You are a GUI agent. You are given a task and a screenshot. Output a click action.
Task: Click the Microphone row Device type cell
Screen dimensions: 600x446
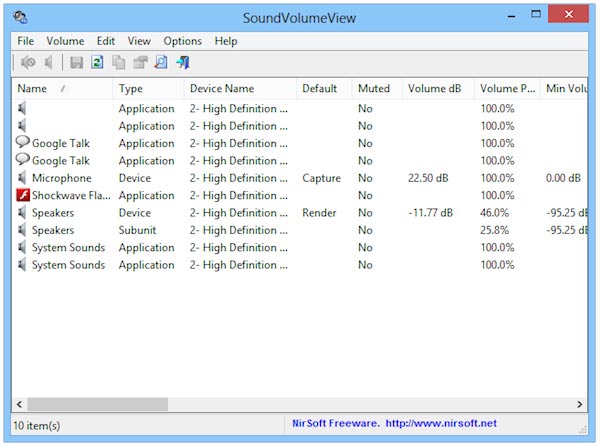coord(135,178)
